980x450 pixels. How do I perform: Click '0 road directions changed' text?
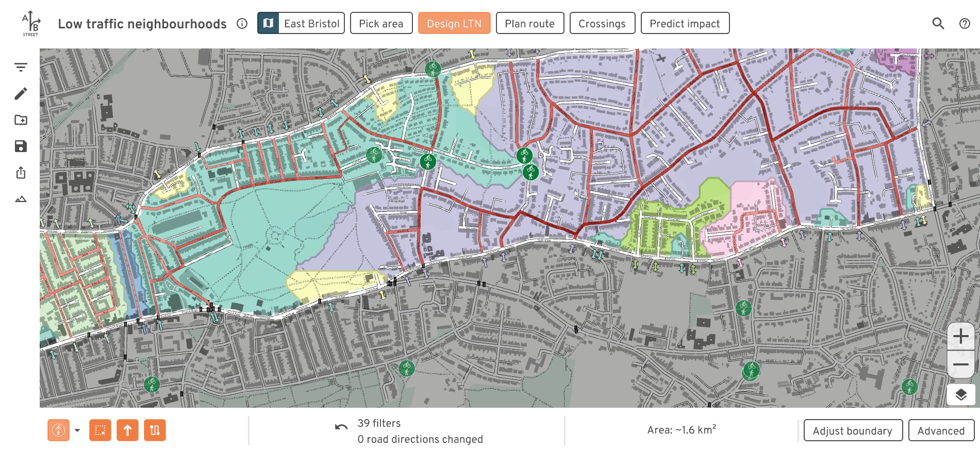click(420, 439)
